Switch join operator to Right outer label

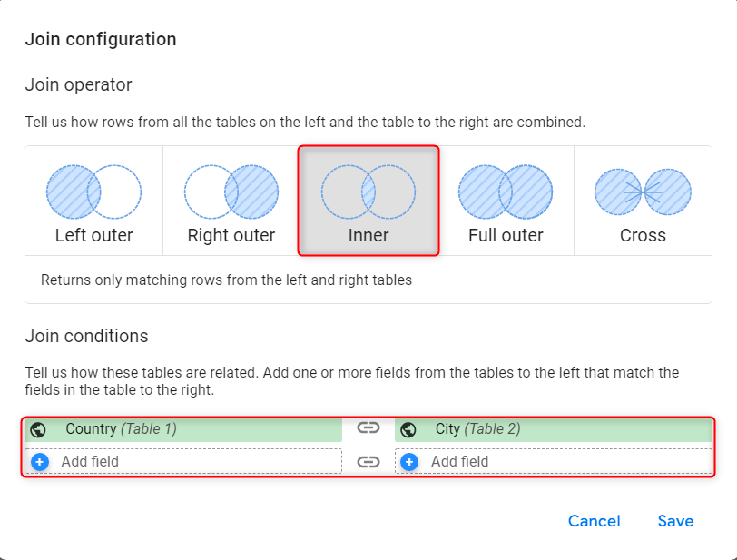231,235
